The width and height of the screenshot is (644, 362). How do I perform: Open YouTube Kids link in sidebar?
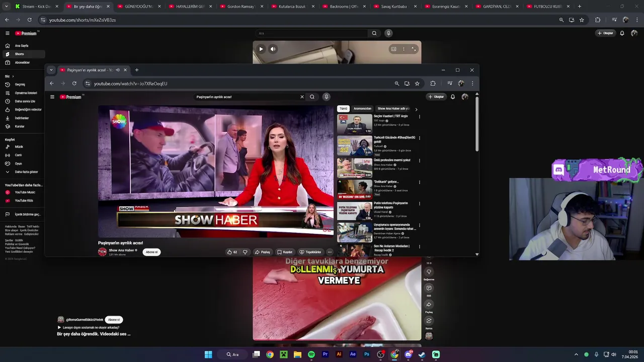click(24, 201)
